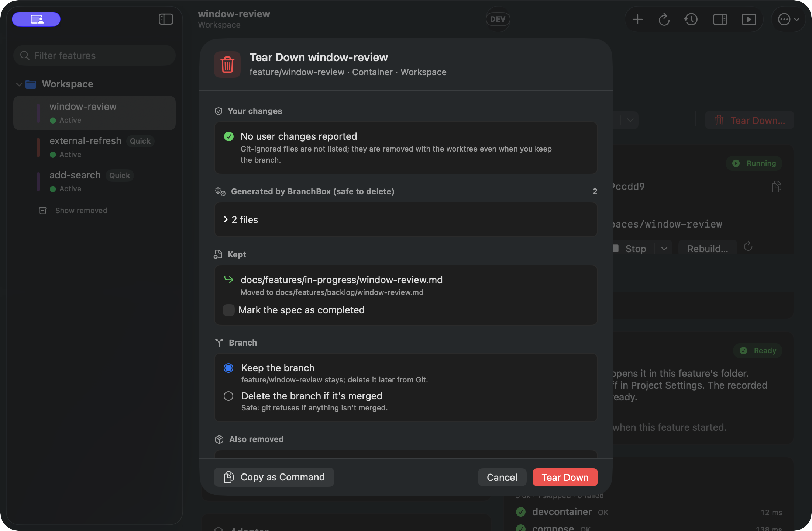
Task: Select external-refresh feature in sidebar
Action: 94,147
